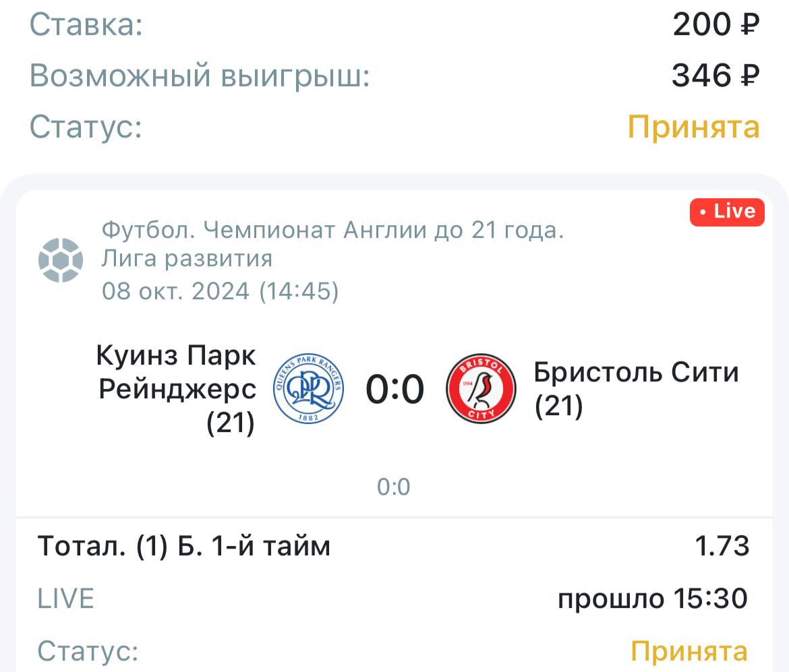Screen dimensions: 789x672
Task: Click the 200 ₽ stake amount
Action: coord(715,25)
